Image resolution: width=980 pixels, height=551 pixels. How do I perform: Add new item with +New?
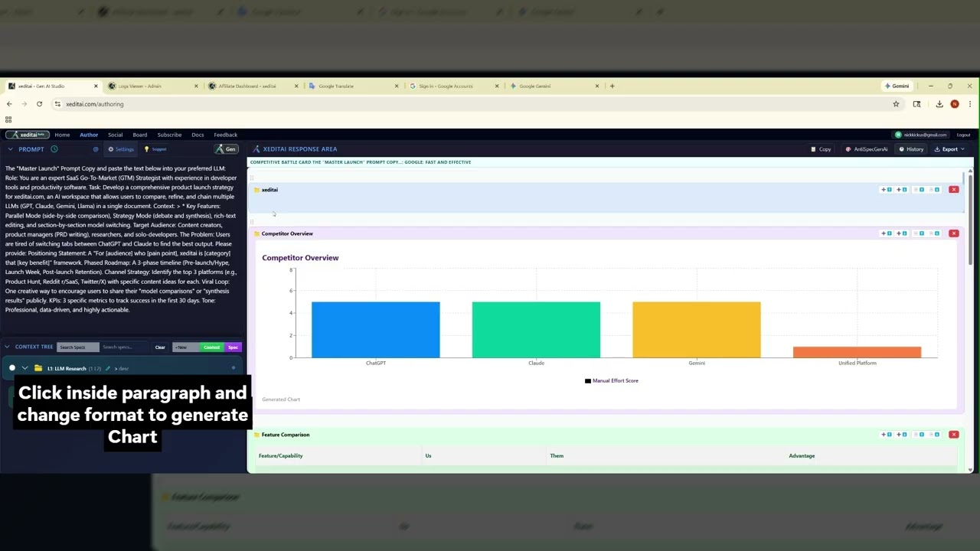click(x=185, y=347)
